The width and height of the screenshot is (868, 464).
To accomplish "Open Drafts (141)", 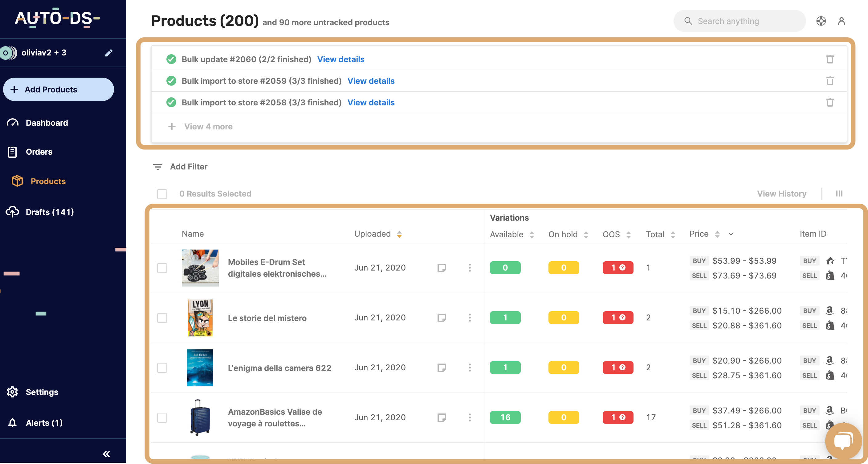I will click(x=40, y=212).
